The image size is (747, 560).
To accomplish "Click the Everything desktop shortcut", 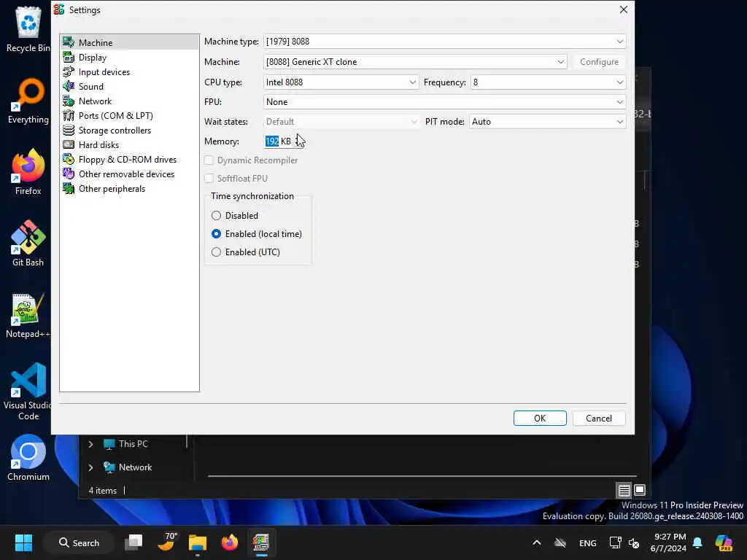I will (28, 101).
